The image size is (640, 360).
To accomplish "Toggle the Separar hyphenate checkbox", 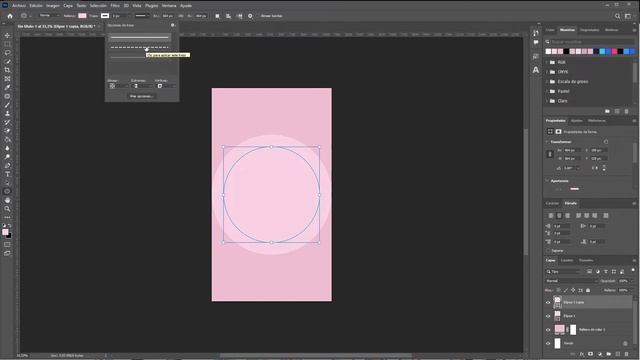I will [548, 251].
